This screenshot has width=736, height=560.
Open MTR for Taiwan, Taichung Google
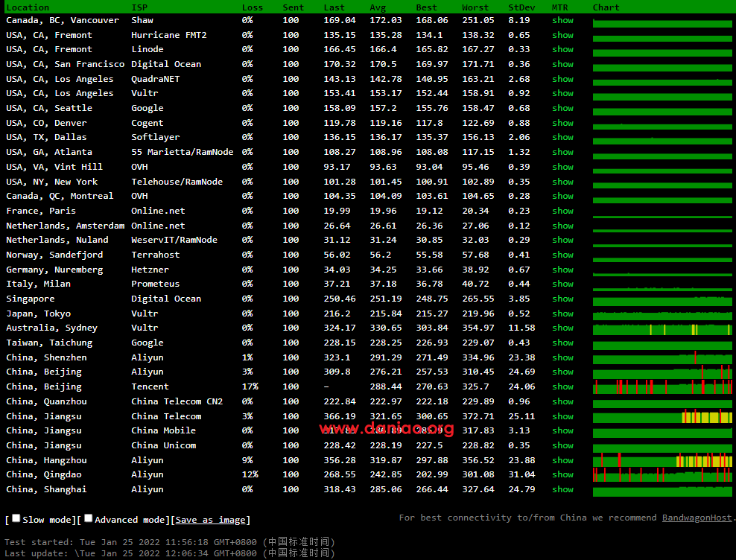tap(562, 343)
